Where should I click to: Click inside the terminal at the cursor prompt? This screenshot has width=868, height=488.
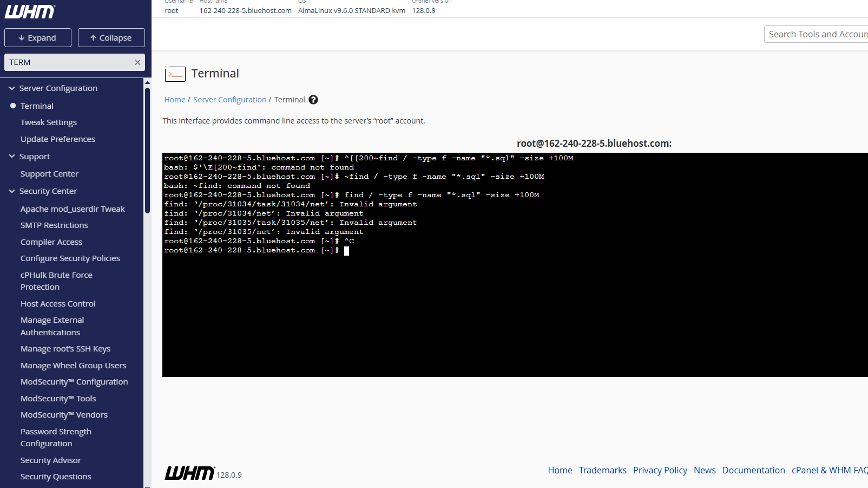point(346,251)
